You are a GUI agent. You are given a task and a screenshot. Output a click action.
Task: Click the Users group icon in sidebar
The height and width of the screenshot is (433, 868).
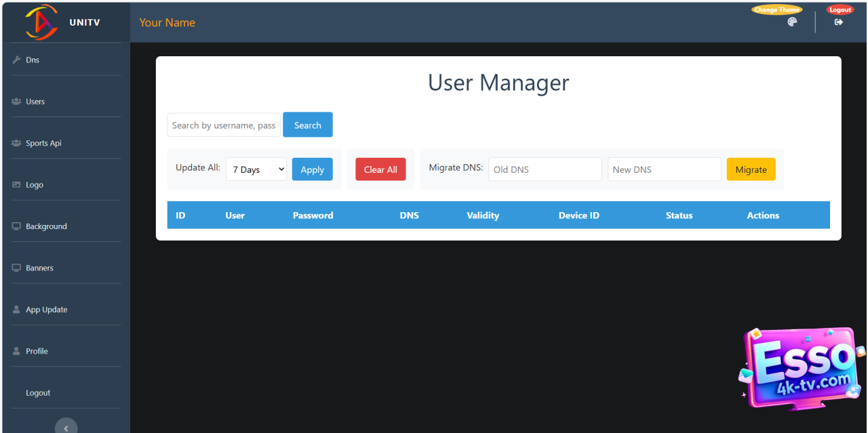16,102
